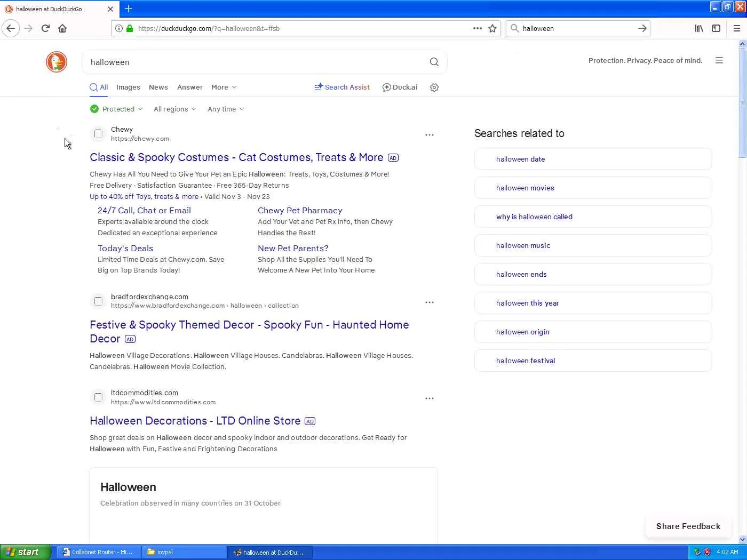The height and width of the screenshot is (560, 747).
Task: Open the Windows start menu
Action: pyautogui.click(x=25, y=552)
